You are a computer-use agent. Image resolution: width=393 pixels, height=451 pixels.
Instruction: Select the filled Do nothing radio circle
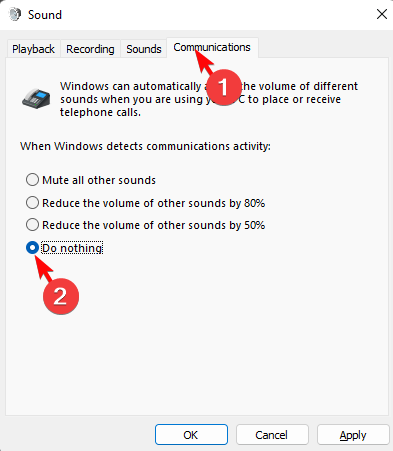[32, 248]
